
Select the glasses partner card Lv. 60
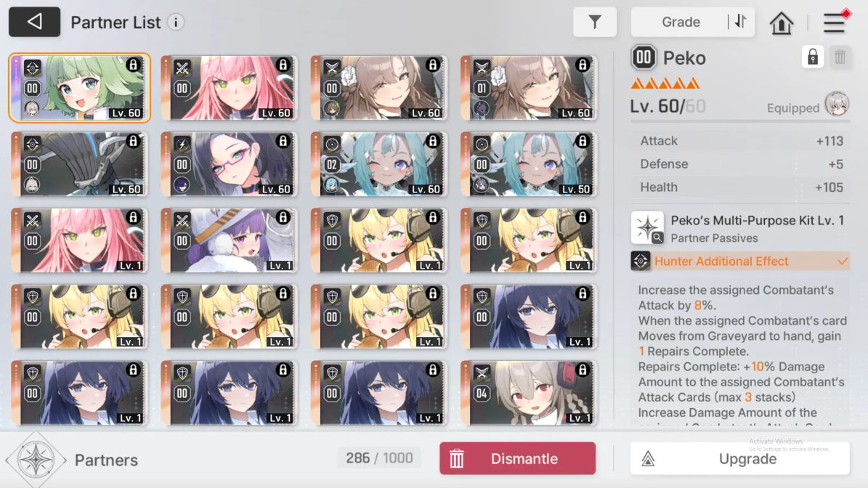coord(230,164)
